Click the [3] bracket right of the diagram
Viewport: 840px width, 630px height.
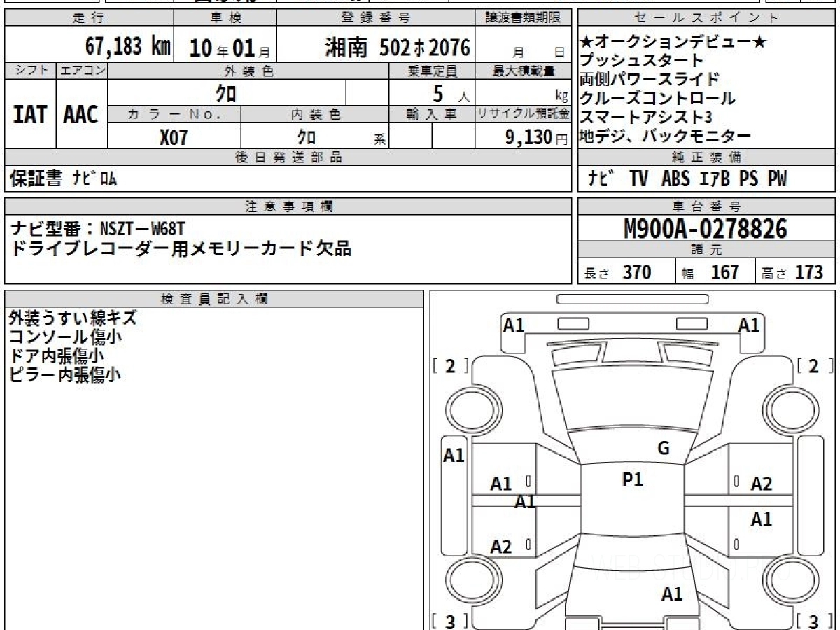[x=813, y=621]
